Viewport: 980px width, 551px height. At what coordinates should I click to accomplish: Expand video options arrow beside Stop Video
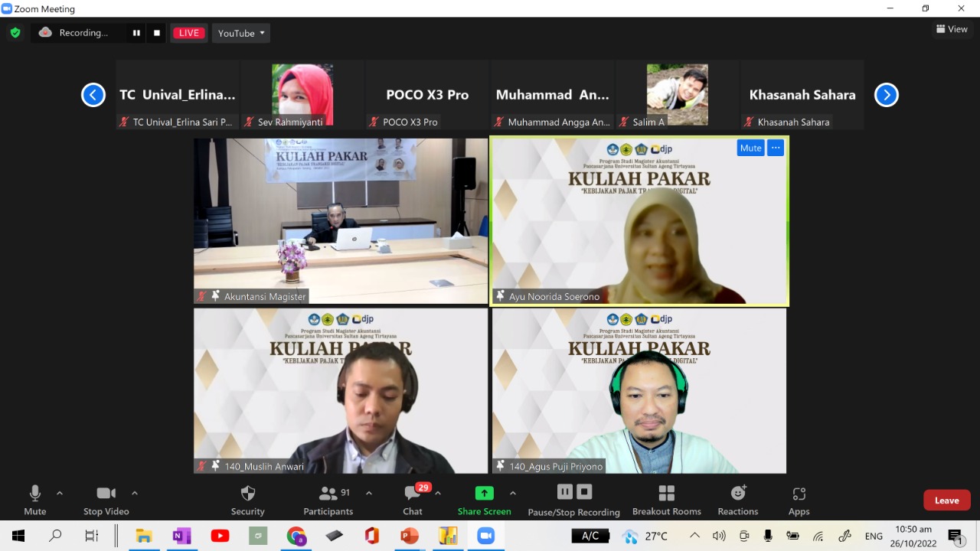click(x=135, y=493)
